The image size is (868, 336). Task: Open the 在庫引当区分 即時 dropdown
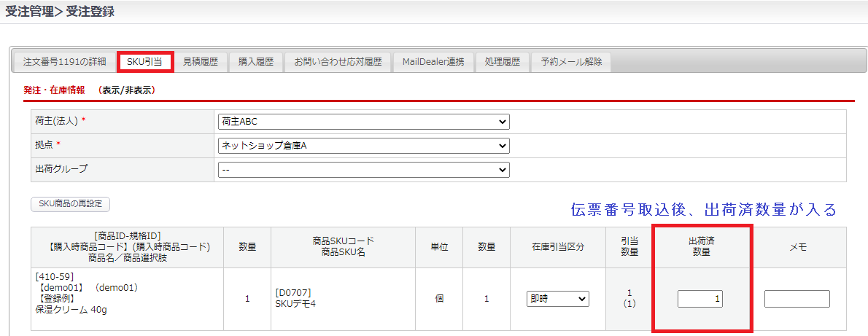pyautogui.click(x=557, y=298)
